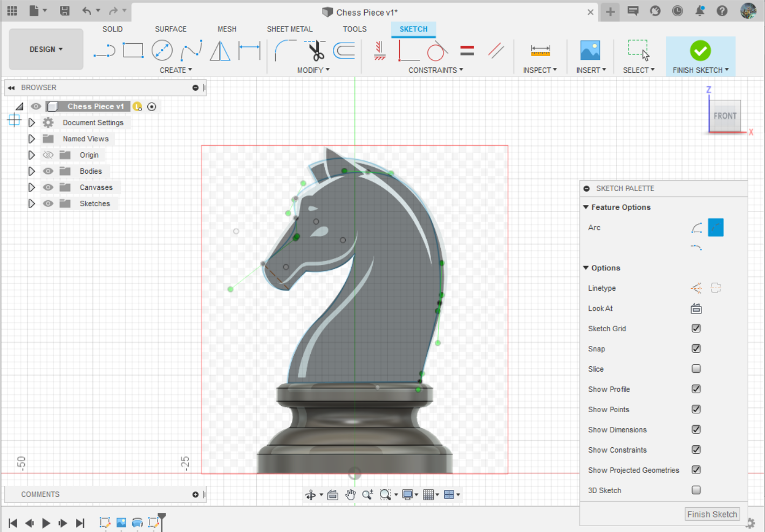This screenshot has width=765, height=532.
Task: Switch to the SHEET METAL tab
Action: pos(290,29)
